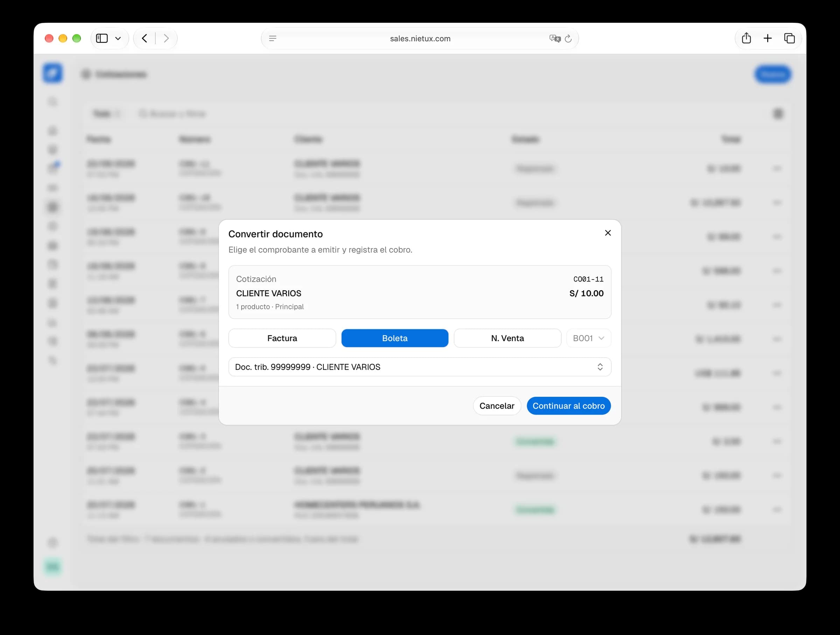Click Cancelar button

point(497,406)
